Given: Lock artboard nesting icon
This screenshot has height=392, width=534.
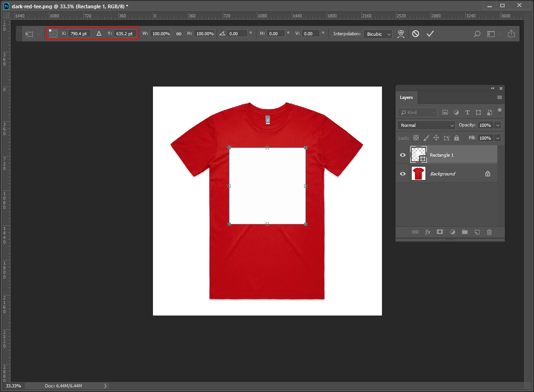Looking at the screenshot, I should click(x=447, y=138).
